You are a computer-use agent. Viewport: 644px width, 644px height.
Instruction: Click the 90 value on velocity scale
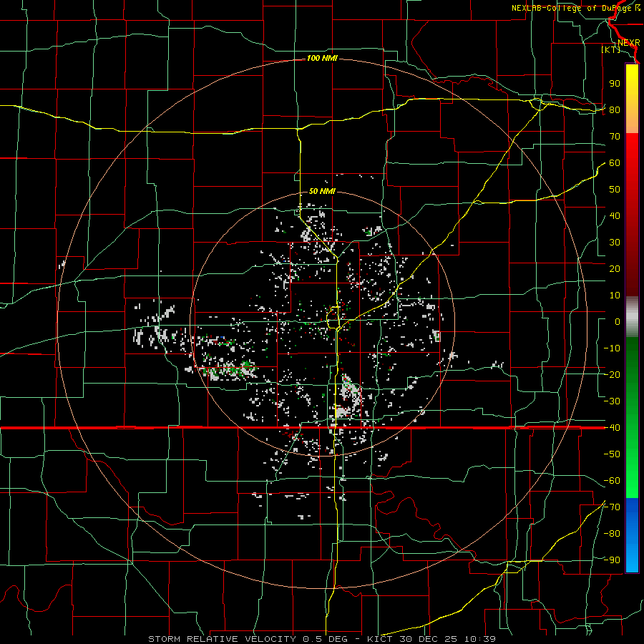(615, 84)
